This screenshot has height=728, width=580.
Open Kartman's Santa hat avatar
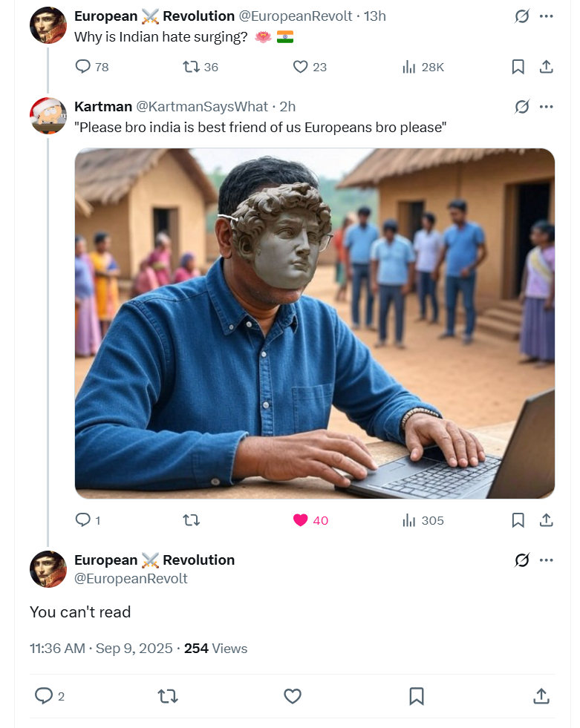48,116
